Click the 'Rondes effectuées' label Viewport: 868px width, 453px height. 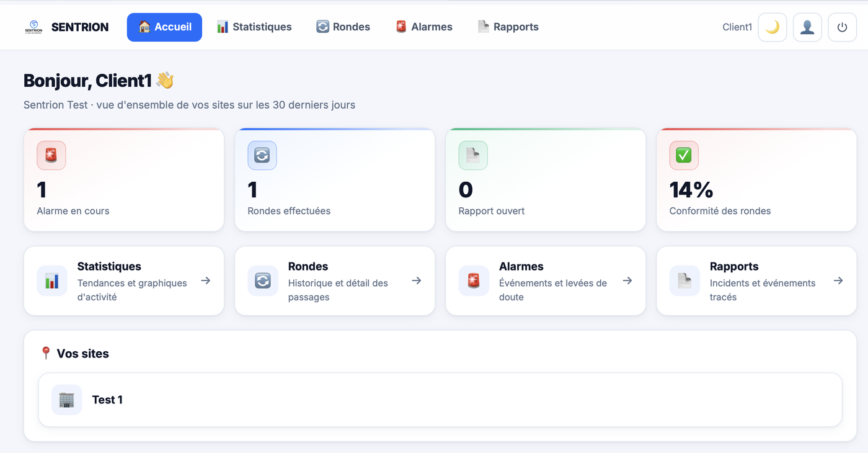coord(289,211)
